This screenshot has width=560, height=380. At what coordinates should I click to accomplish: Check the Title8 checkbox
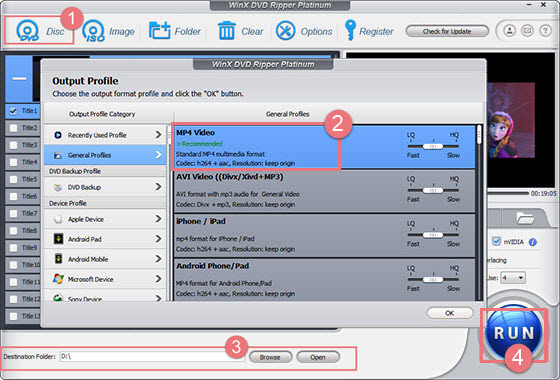13,231
